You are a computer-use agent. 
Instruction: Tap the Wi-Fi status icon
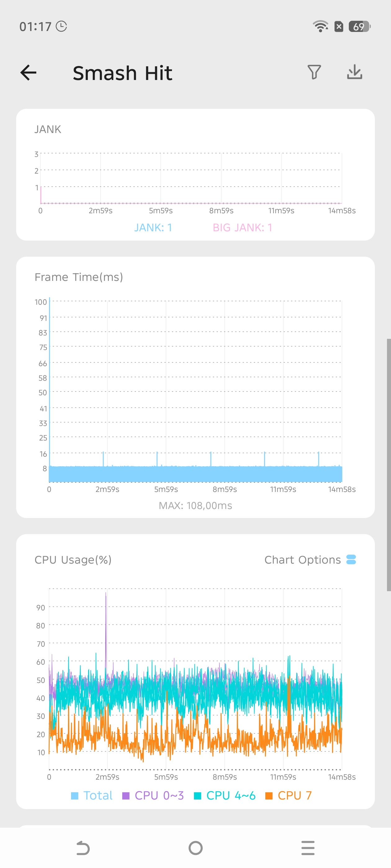coord(320,26)
